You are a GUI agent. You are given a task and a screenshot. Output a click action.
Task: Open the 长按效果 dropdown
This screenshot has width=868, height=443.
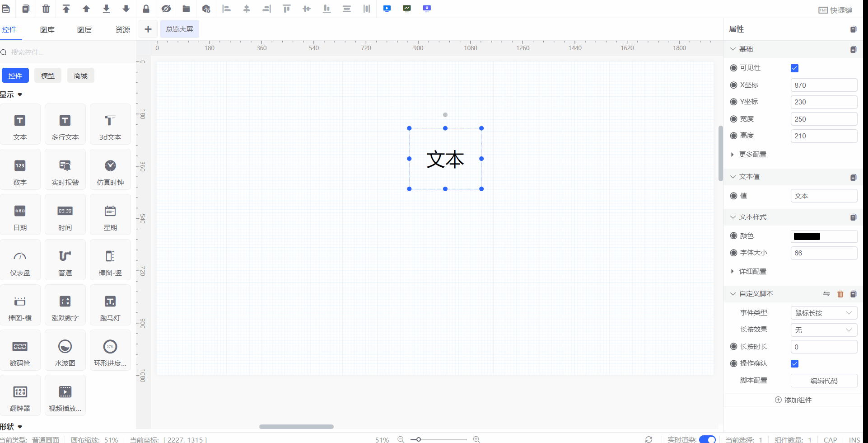tap(824, 330)
